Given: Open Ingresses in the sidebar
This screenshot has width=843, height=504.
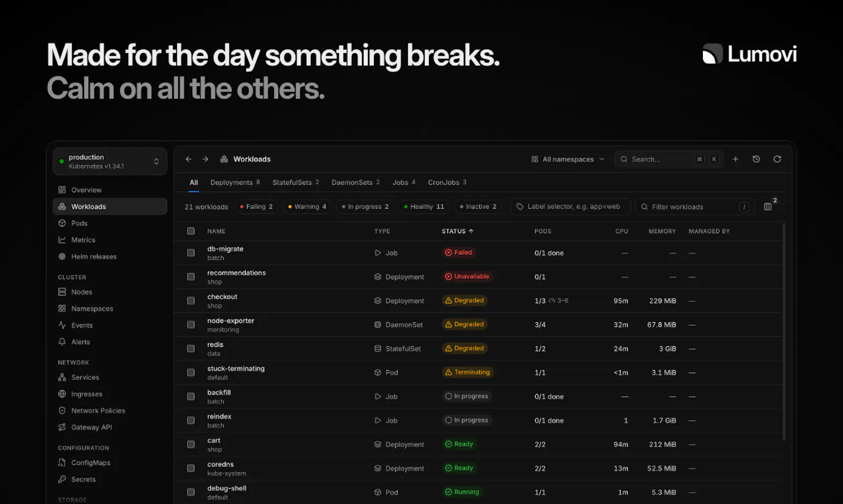Looking at the screenshot, I should 110,394.
